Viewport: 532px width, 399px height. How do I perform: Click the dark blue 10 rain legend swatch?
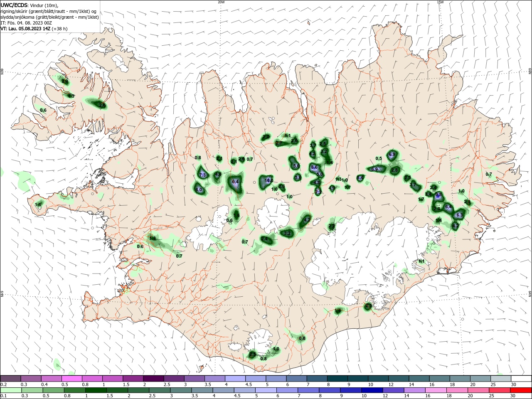coord(372,390)
